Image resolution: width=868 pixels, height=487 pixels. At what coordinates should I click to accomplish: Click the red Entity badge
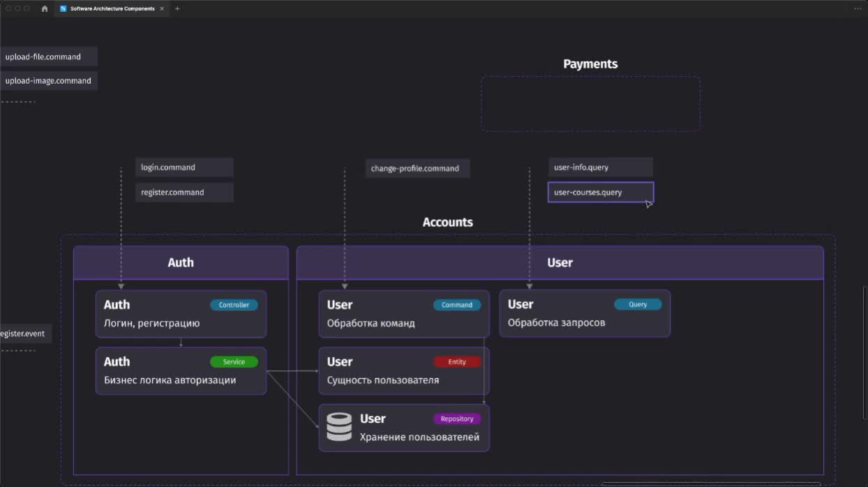coord(457,362)
